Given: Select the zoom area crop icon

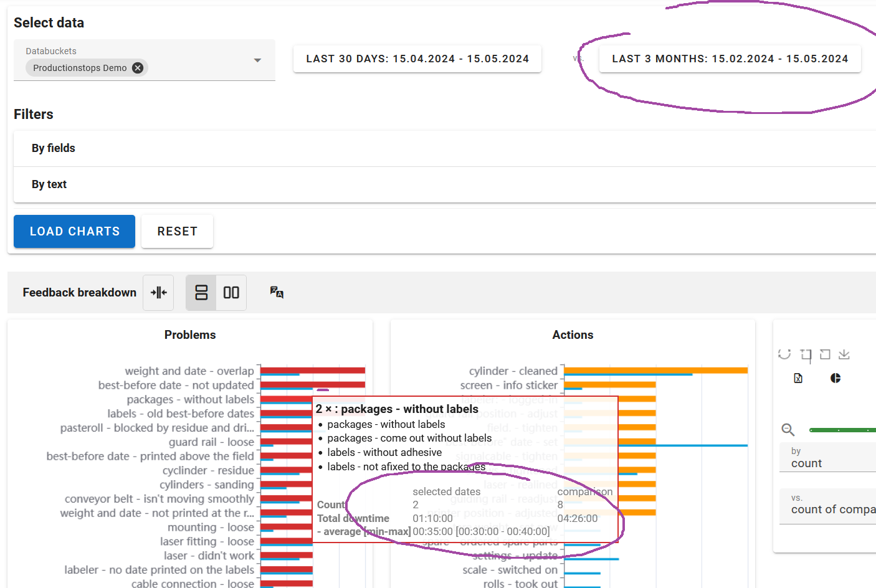Looking at the screenshot, I should point(806,355).
